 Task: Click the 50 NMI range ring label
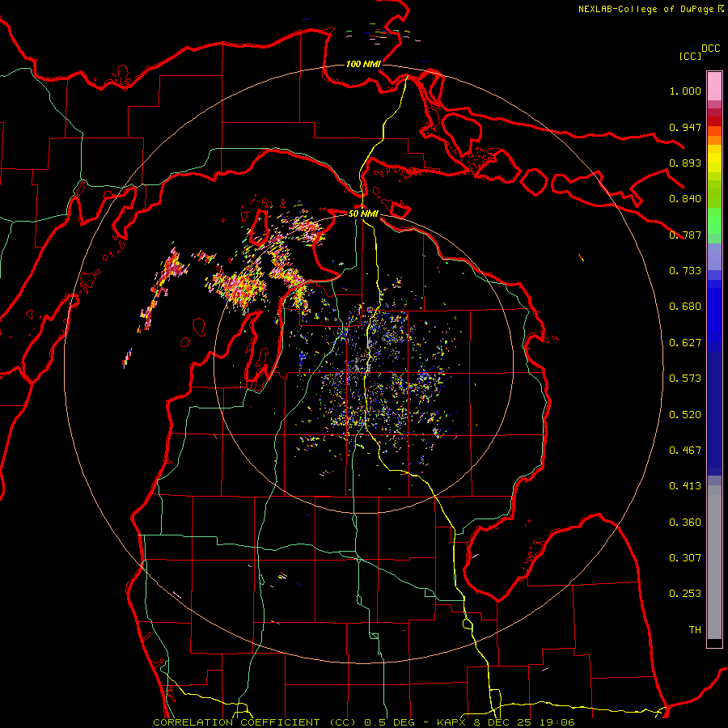click(x=363, y=214)
